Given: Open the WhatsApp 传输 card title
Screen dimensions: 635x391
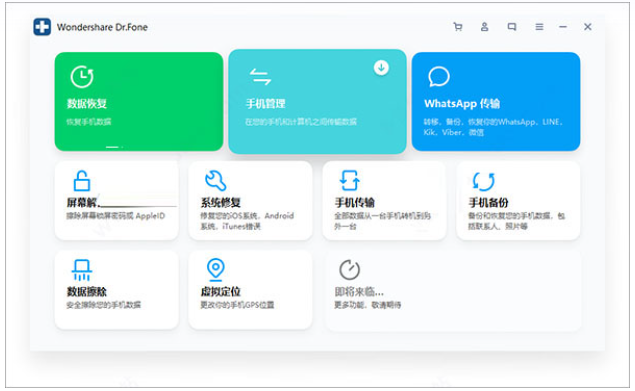Looking at the screenshot, I should pyautogui.click(x=462, y=104).
